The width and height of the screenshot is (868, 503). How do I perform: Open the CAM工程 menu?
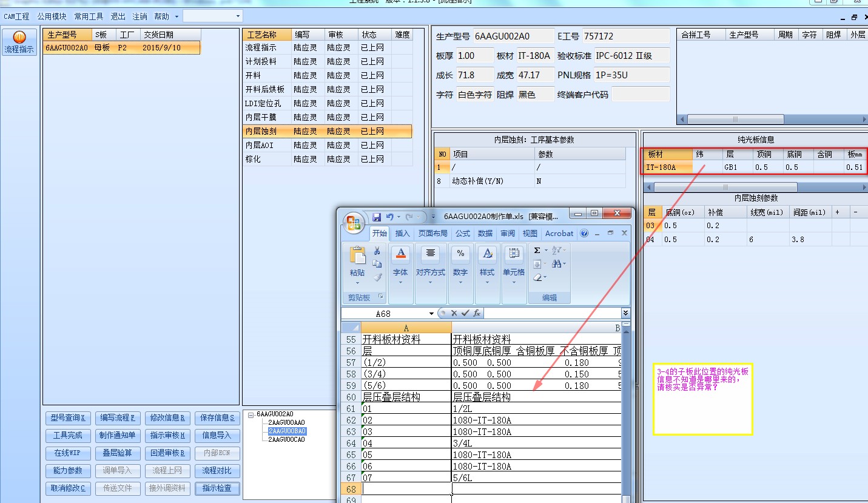point(16,17)
